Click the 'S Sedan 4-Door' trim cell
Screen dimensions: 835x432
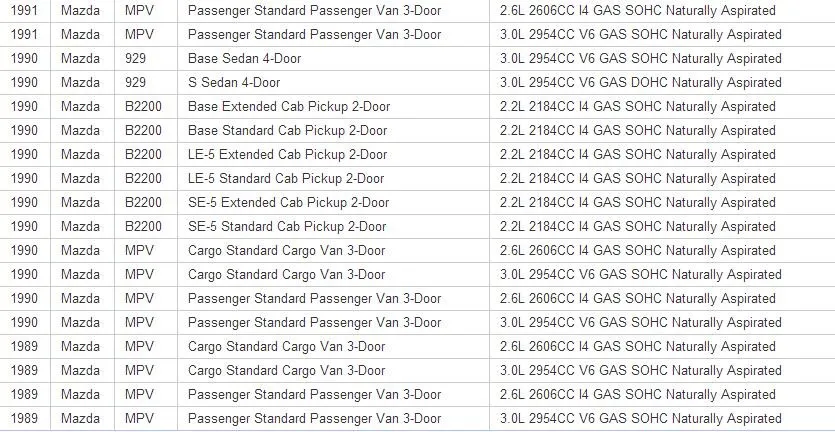point(333,83)
